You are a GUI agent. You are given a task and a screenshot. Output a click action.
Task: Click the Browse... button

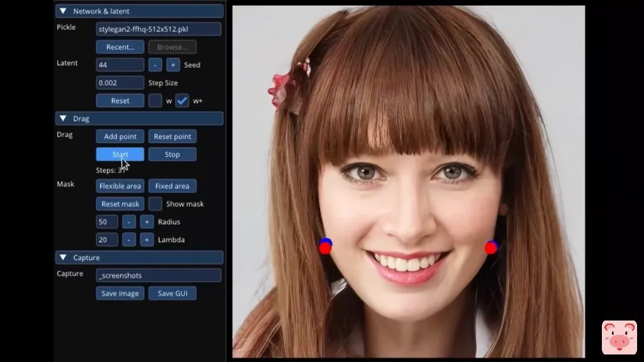tap(172, 47)
